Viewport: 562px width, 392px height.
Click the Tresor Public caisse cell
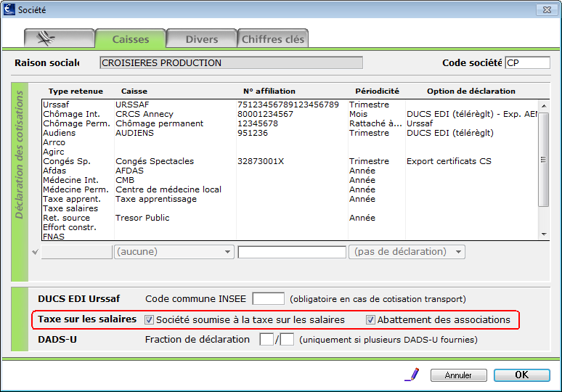pos(142,218)
